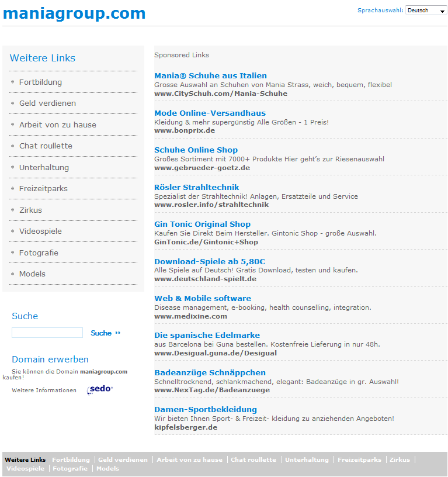
Task: Visit the www.medixine.com URL
Action: point(190,316)
